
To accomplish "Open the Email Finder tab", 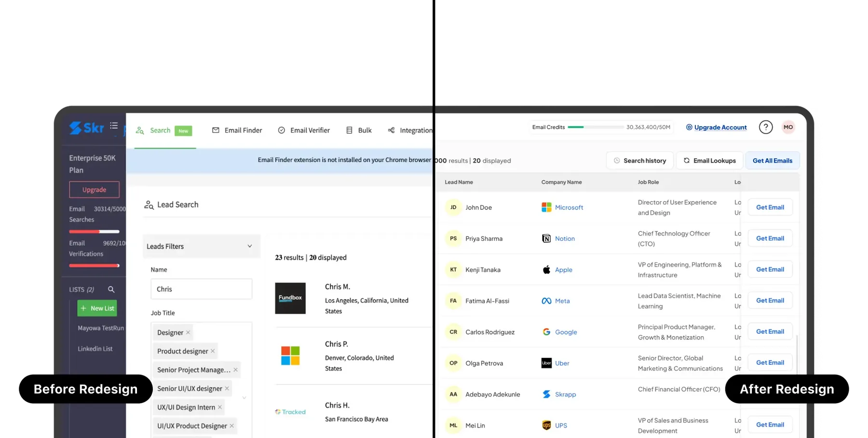I will pos(237,130).
